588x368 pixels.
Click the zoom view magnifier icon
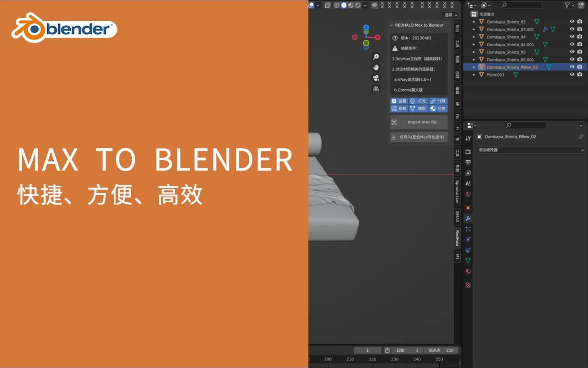376,57
